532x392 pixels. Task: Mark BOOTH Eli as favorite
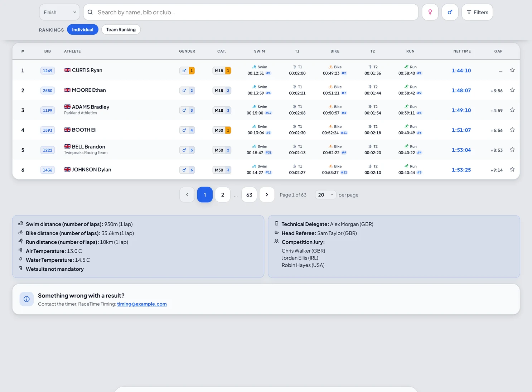(512, 130)
